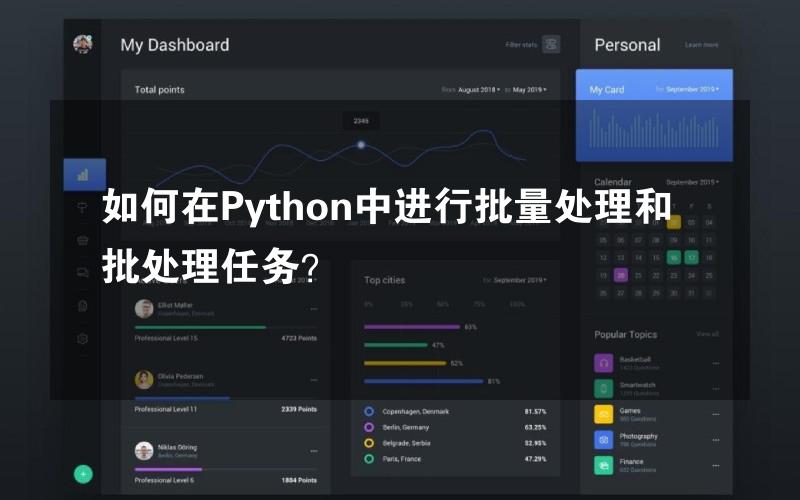This screenshot has height=500, width=800.
Task: Toggle the Paris, France legend circle
Action: pyautogui.click(x=369, y=459)
